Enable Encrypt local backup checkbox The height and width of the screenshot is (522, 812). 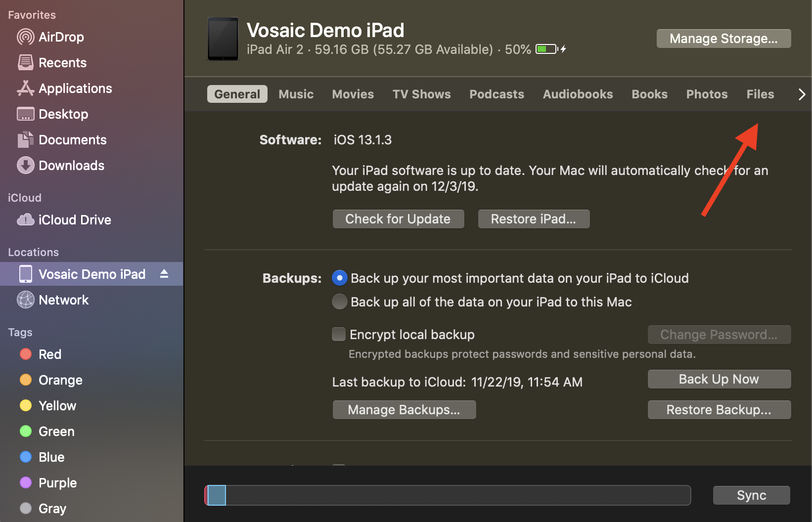coord(339,334)
